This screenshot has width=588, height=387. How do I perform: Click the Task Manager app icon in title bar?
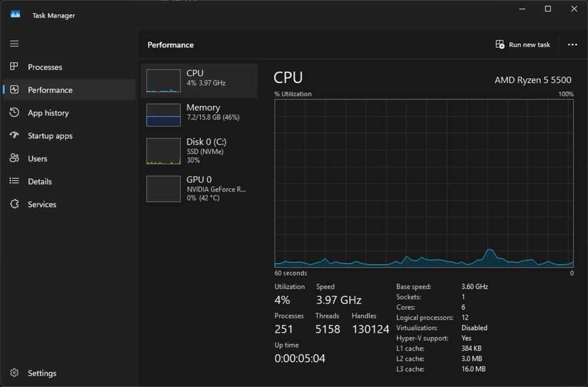pos(15,14)
